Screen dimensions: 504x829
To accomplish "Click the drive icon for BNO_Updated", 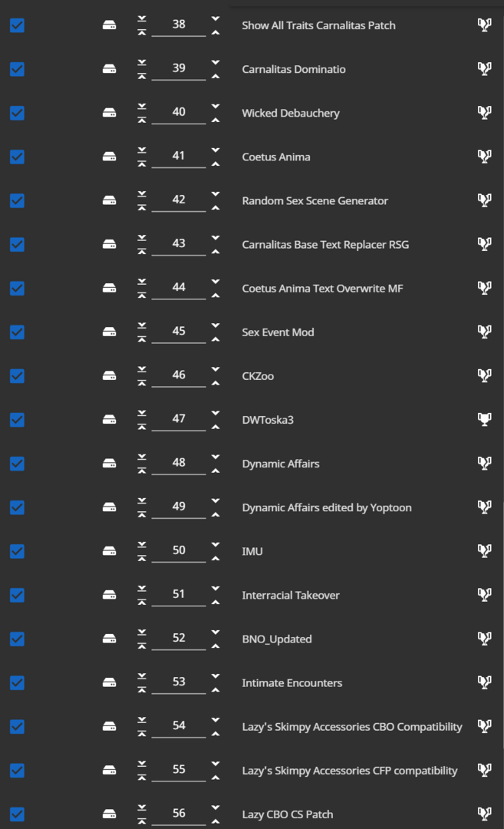I will 110,639.
